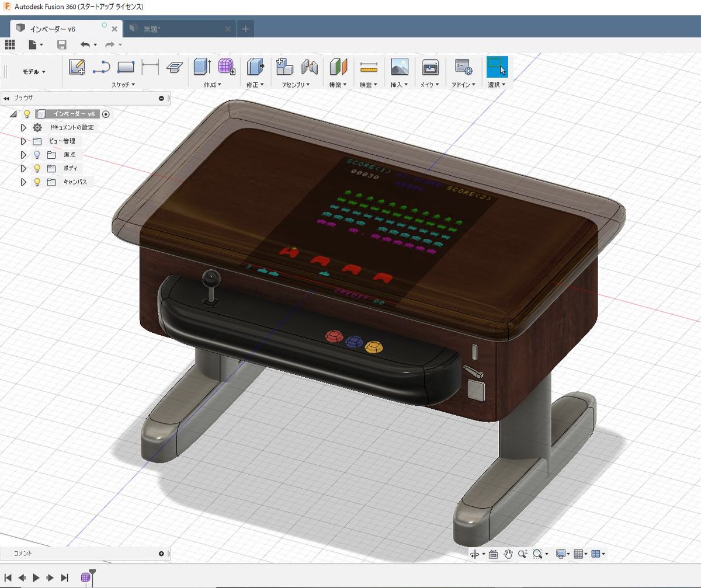Click the Grid and Snaps icon
This screenshot has width=701, height=588.
(578, 554)
